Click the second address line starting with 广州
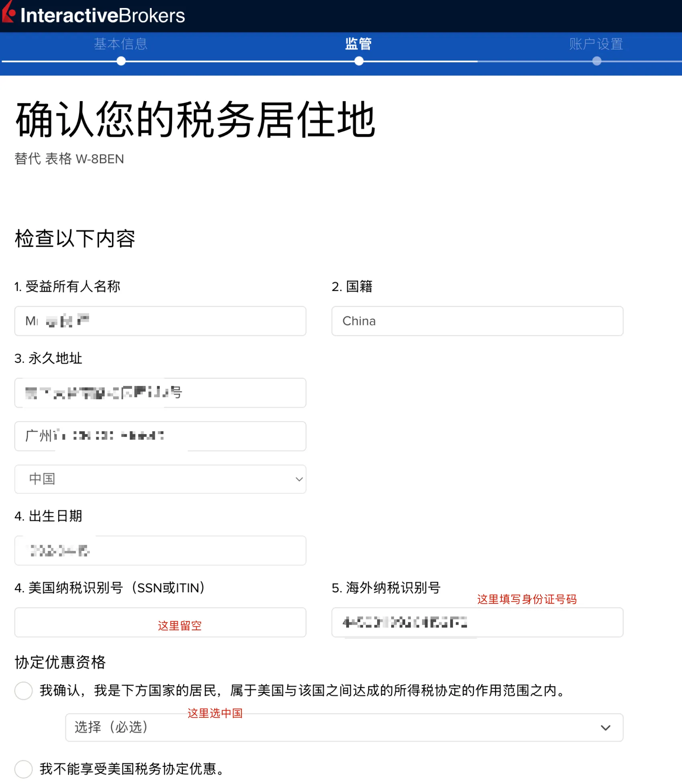This screenshot has height=784, width=682. coord(160,436)
